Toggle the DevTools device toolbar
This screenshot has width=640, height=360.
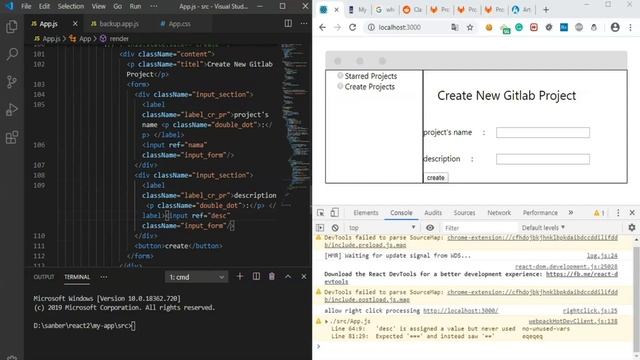(334, 213)
